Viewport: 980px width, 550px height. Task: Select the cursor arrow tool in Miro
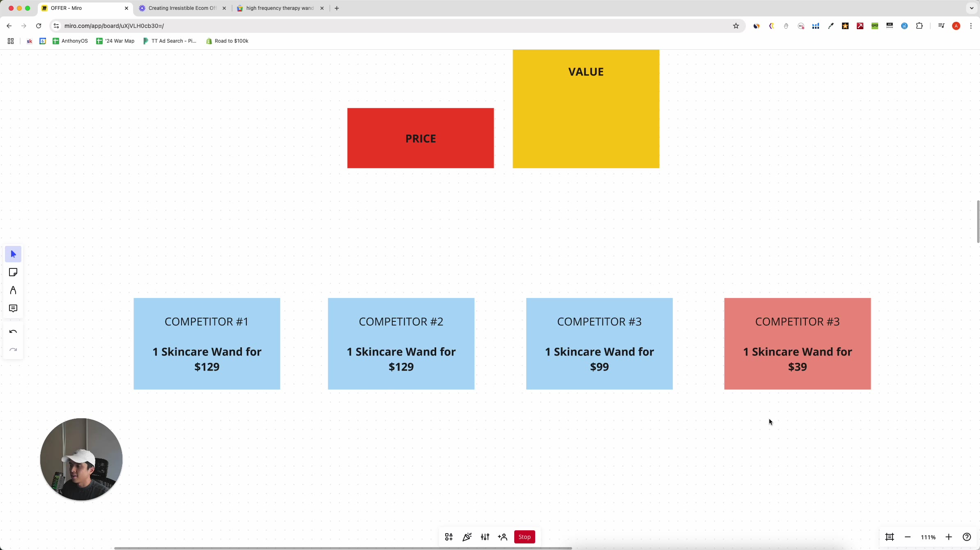13,254
